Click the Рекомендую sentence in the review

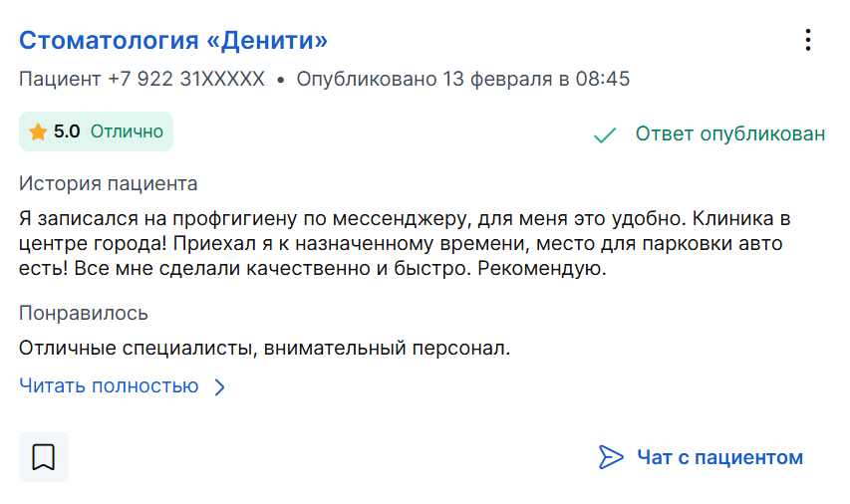[541, 268]
